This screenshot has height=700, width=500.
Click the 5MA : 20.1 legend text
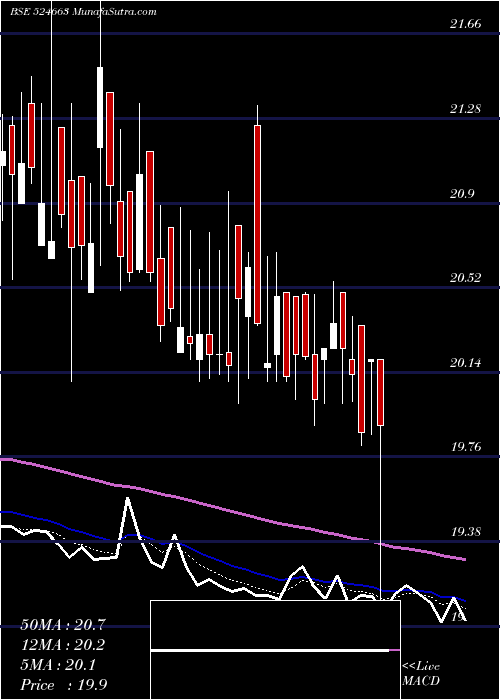tap(58, 665)
